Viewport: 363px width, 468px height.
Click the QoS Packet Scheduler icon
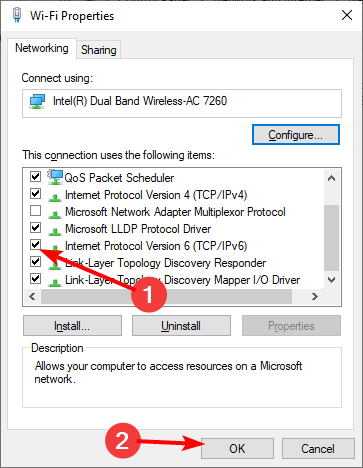point(55,177)
